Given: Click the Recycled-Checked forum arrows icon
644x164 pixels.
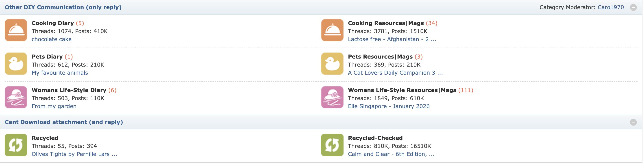Looking at the screenshot, I should pos(332,145).
